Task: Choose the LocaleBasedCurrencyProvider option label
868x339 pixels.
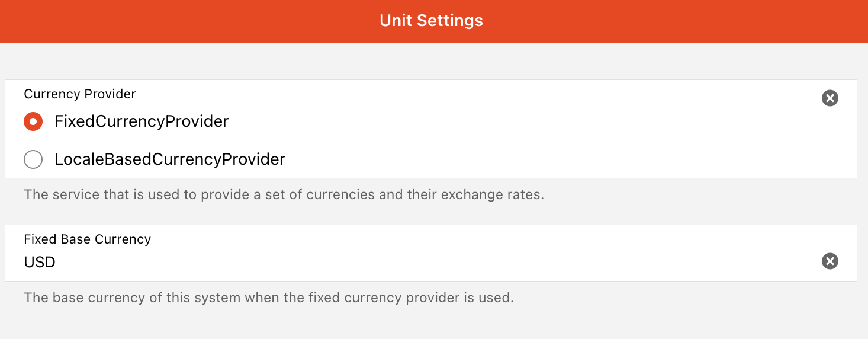Action: [170, 159]
